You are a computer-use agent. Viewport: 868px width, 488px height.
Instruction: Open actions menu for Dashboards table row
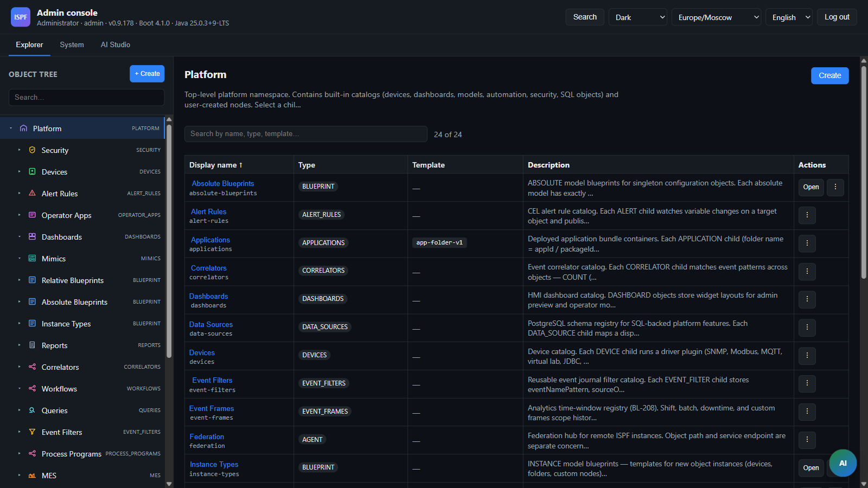click(807, 299)
